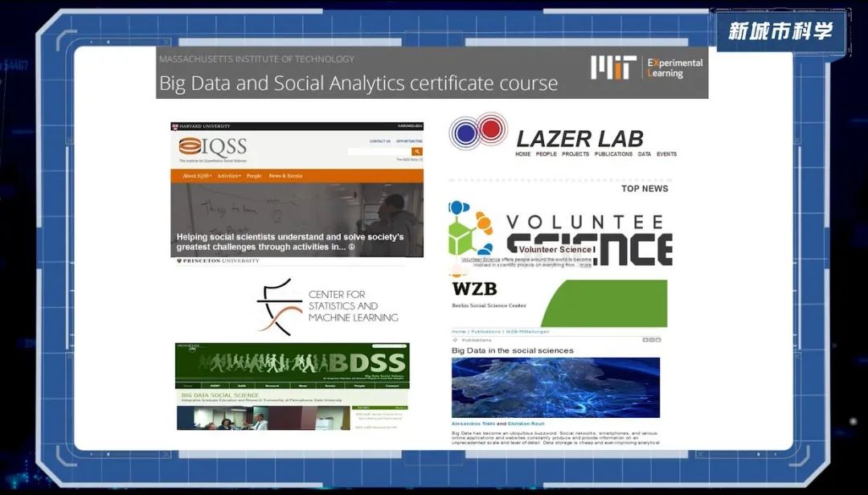Click the Princeton CSML curve logo
The width and height of the screenshot is (868, 495).
(x=280, y=307)
